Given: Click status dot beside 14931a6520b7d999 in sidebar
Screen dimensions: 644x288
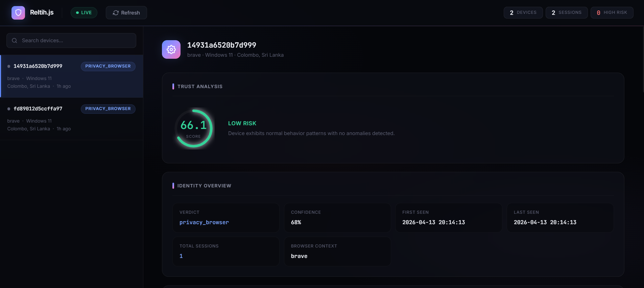Looking at the screenshot, I should (9, 66).
